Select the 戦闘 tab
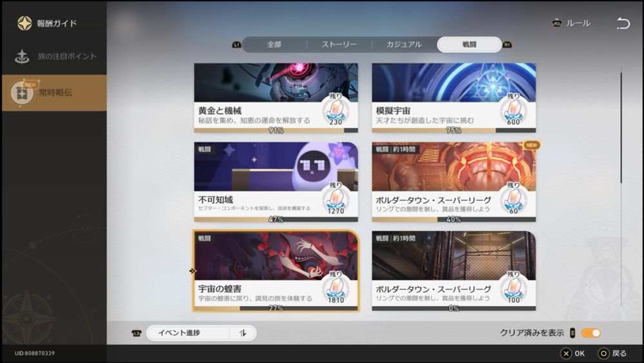The height and width of the screenshot is (363, 644). point(469,44)
